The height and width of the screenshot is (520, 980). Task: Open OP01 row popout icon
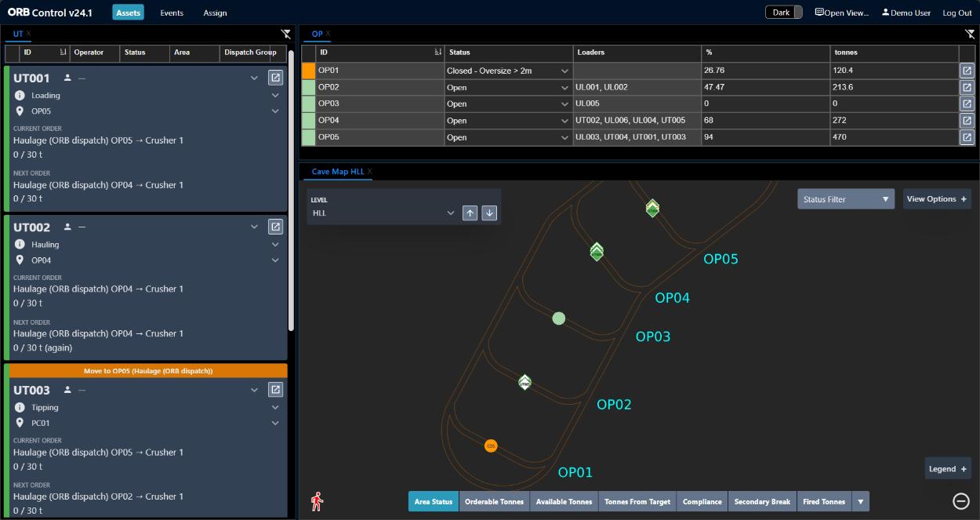coord(967,71)
